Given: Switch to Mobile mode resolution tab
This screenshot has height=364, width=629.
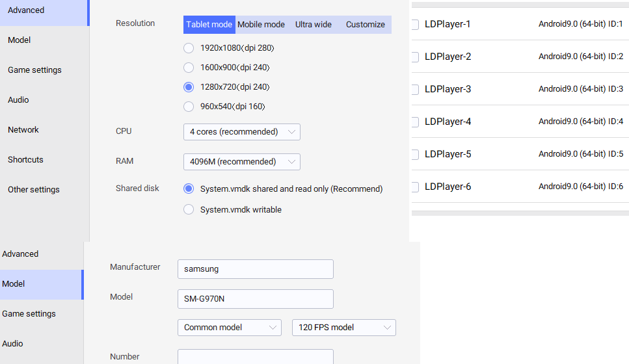Looking at the screenshot, I should tap(261, 25).
